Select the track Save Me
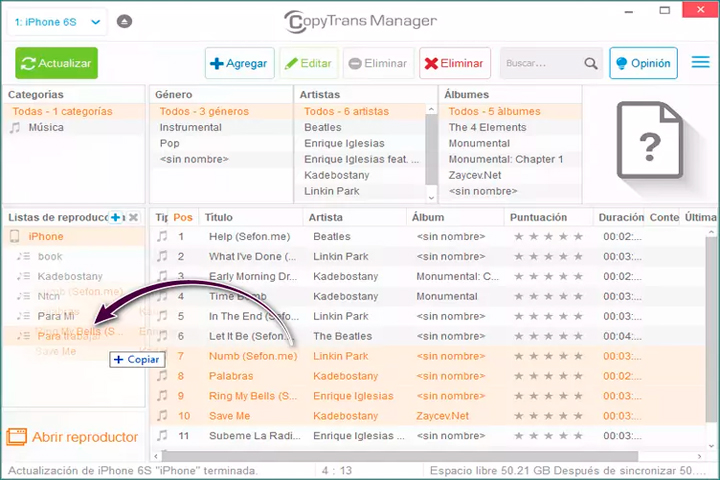The width and height of the screenshot is (720, 480). tap(229, 416)
